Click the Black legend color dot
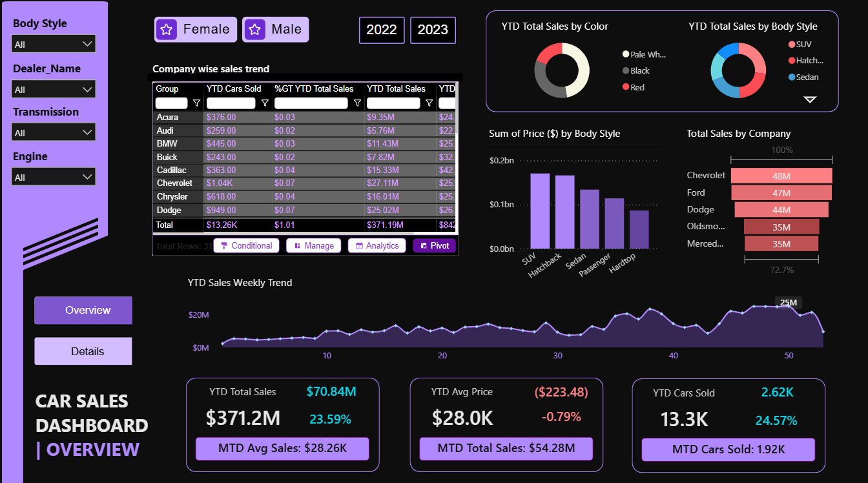Image resolution: width=868 pixels, height=483 pixels. (626, 70)
